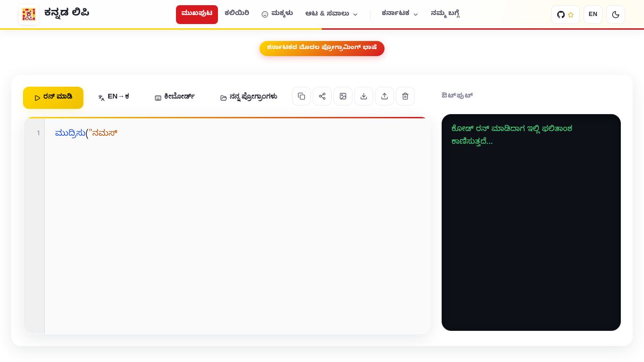This screenshot has height=362, width=644.
Task: Click the share icon in the editor toolbar
Action: 322,96
